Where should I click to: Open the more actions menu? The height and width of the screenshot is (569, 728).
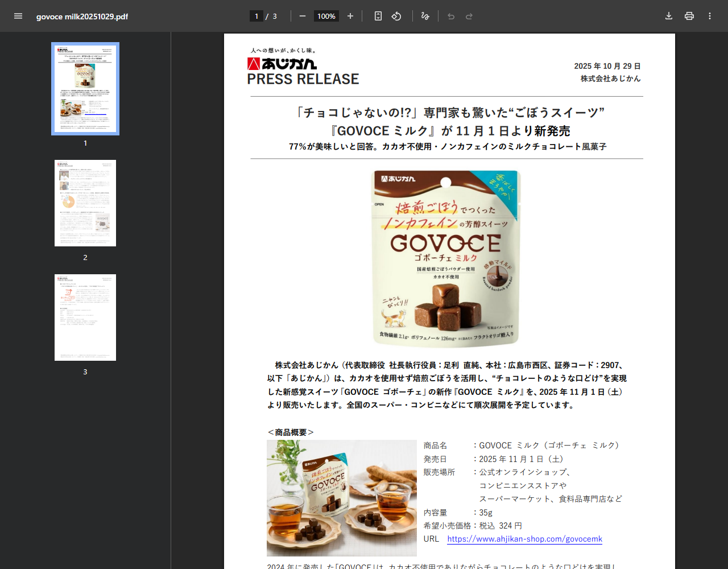pos(710,16)
